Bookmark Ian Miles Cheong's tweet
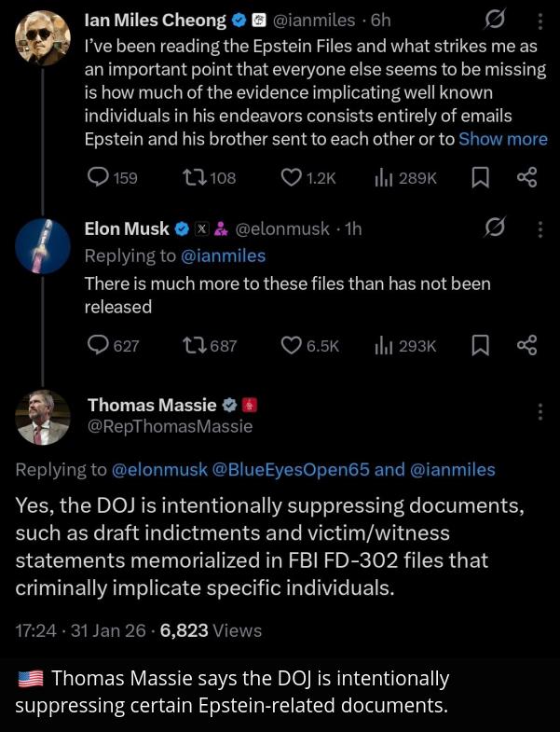Screen dimensions: 560x732 [480, 178]
